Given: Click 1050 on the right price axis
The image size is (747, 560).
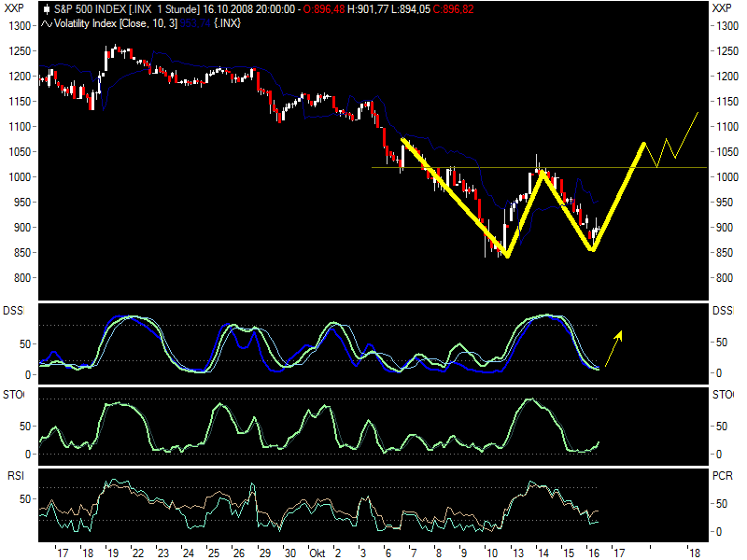Looking at the screenshot, I should (727, 152).
